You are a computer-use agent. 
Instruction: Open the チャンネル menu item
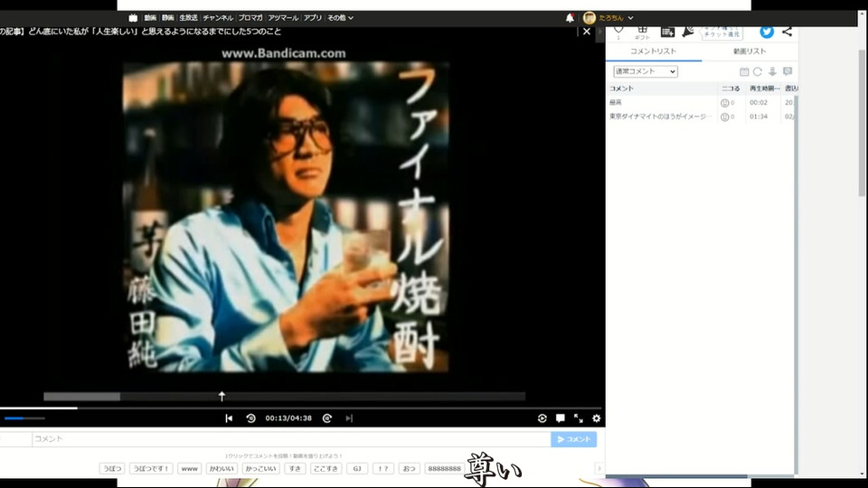218,18
